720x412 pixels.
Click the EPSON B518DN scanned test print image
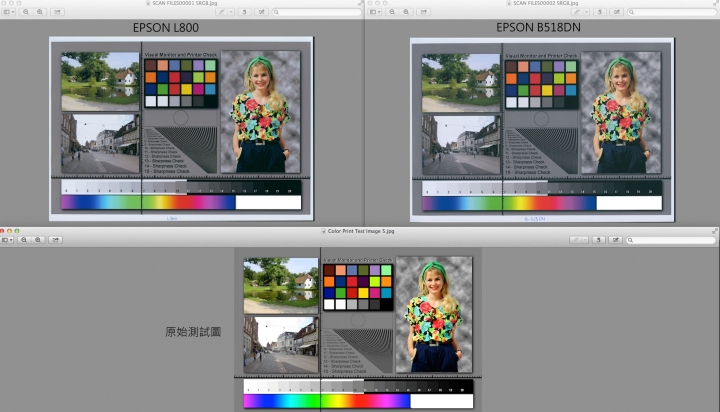pos(542,130)
